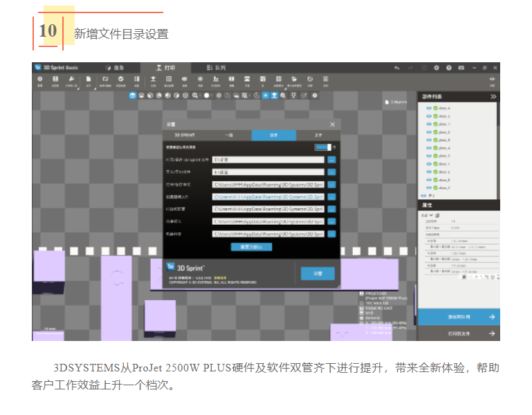The height and width of the screenshot is (415, 532).
Task: Click the 重置为默认 reset button in the dialog
Action: pyautogui.click(x=251, y=247)
